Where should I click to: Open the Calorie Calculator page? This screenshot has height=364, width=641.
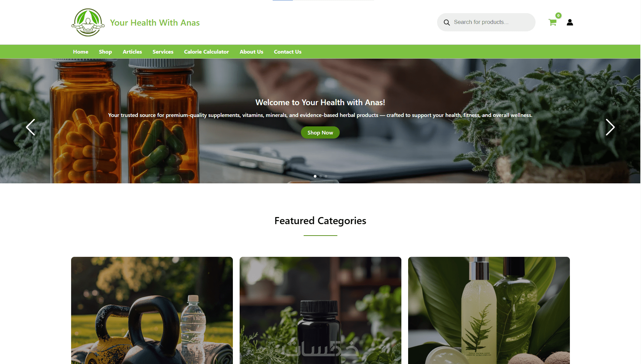click(x=207, y=52)
